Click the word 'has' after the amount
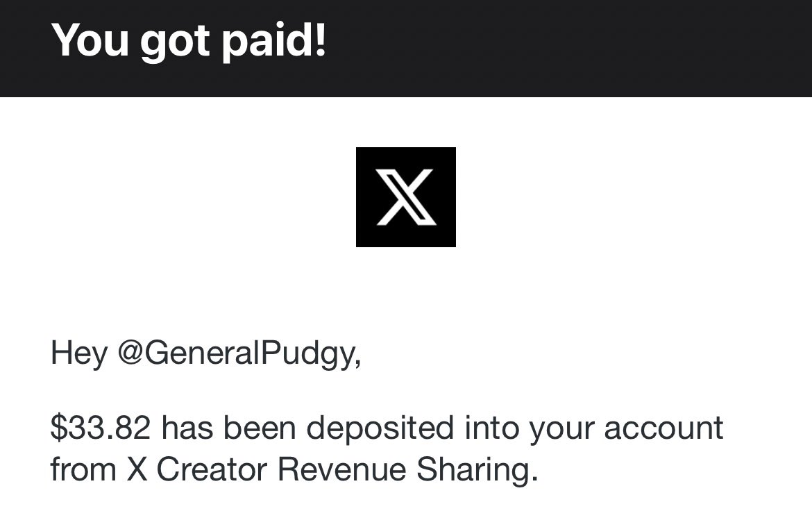The width and height of the screenshot is (812, 527). [x=187, y=428]
